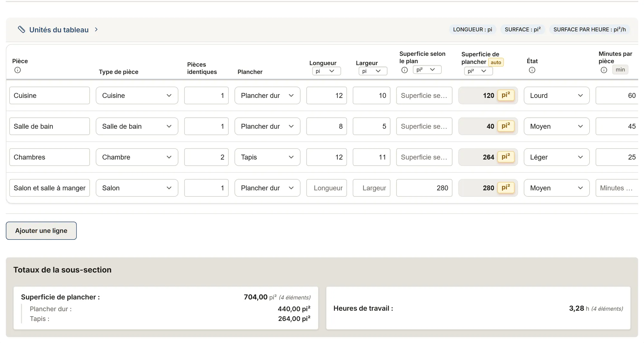644x343 pixels.
Task: Click the Largeur field showing 11
Action: tap(372, 157)
